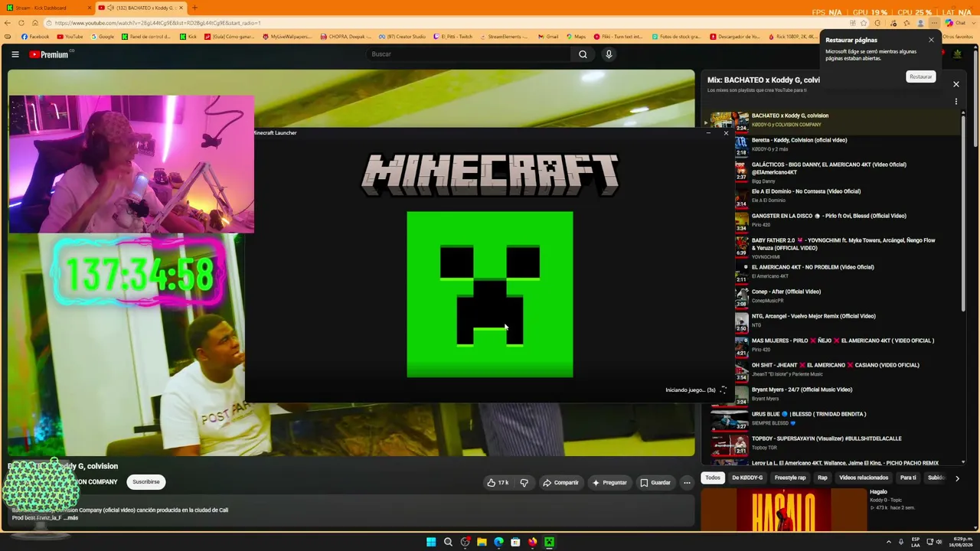
Task: Save the video with Guardar
Action: coord(655,482)
